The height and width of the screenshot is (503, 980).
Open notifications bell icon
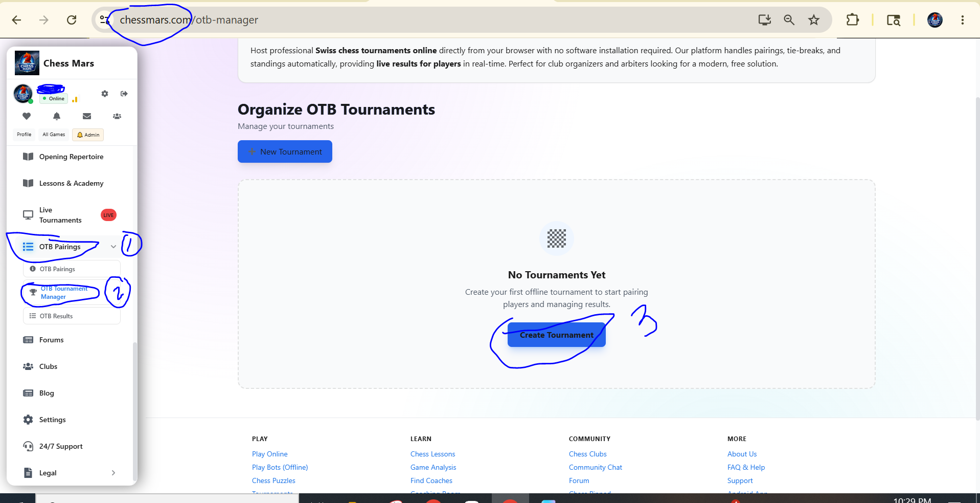57,116
